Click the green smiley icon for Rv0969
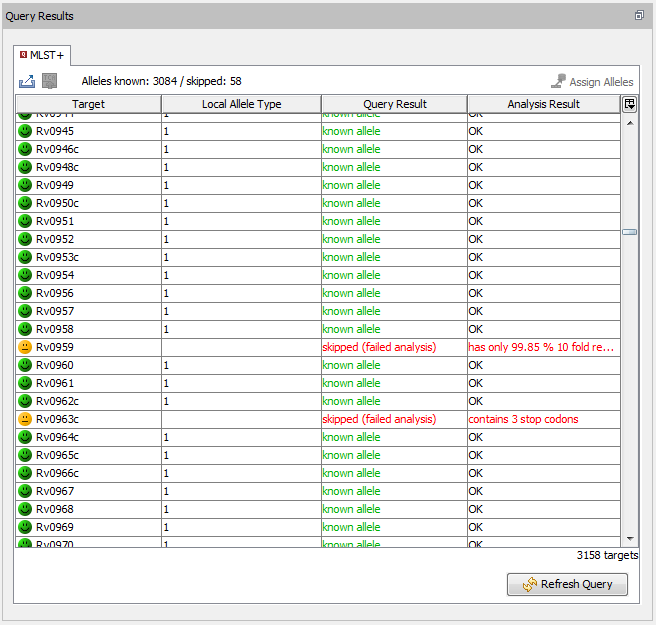The image size is (656, 625). click(x=25, y=527)
